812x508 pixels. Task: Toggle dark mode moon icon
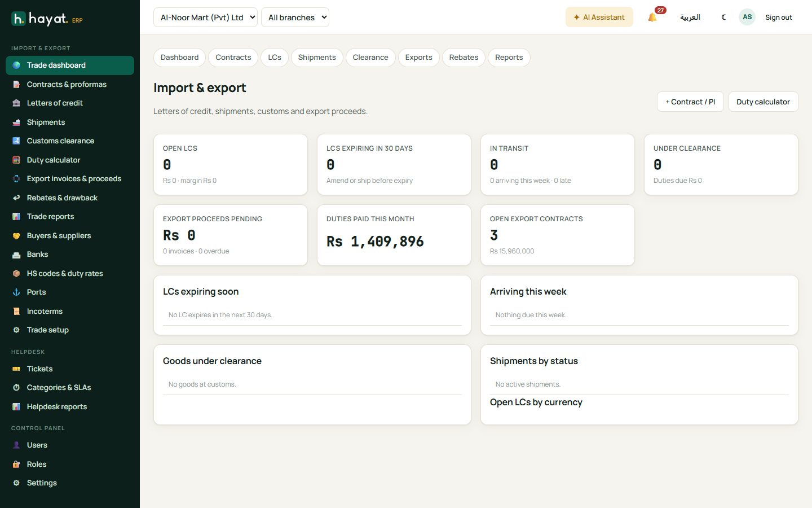(x=723, y=17)
